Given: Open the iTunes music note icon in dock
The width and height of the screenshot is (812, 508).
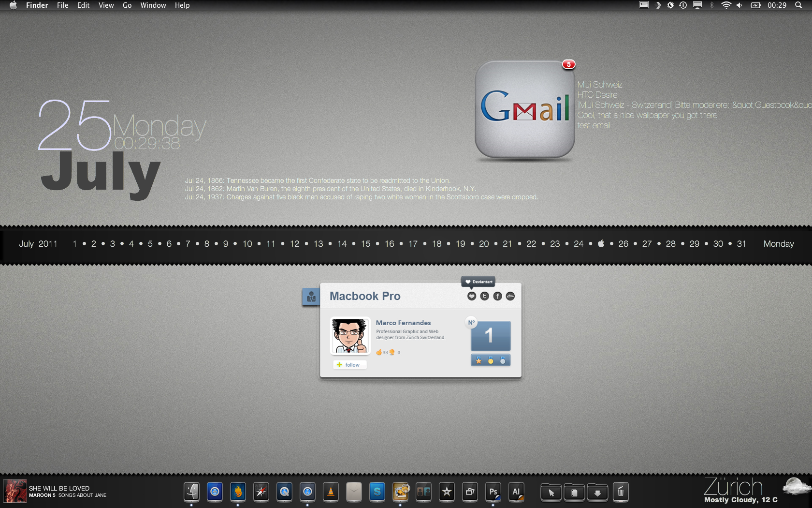Looking at the screenshot, I should click(x=307, y=492).
